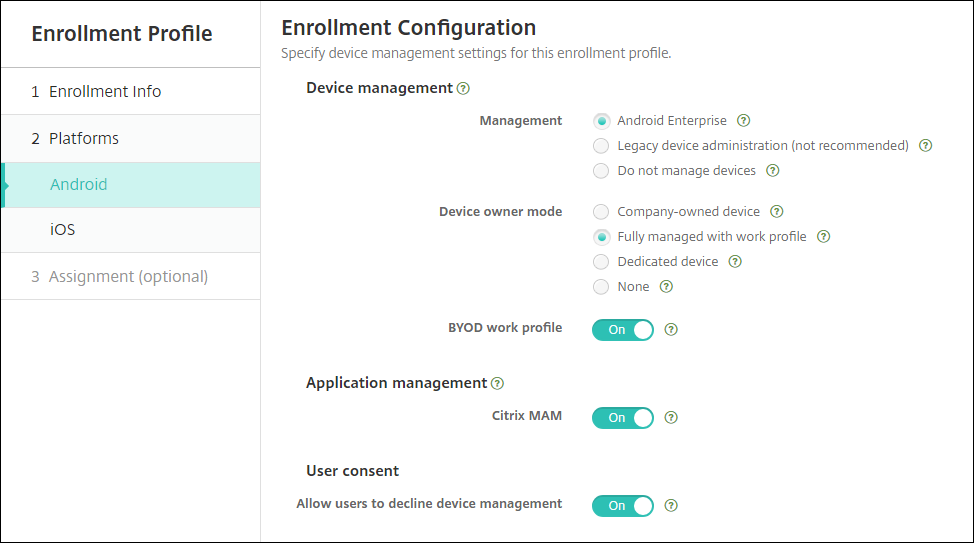Open help icon next to Citrix MAM toggle
The image size is (974, 543).
[x=671, y=418]
